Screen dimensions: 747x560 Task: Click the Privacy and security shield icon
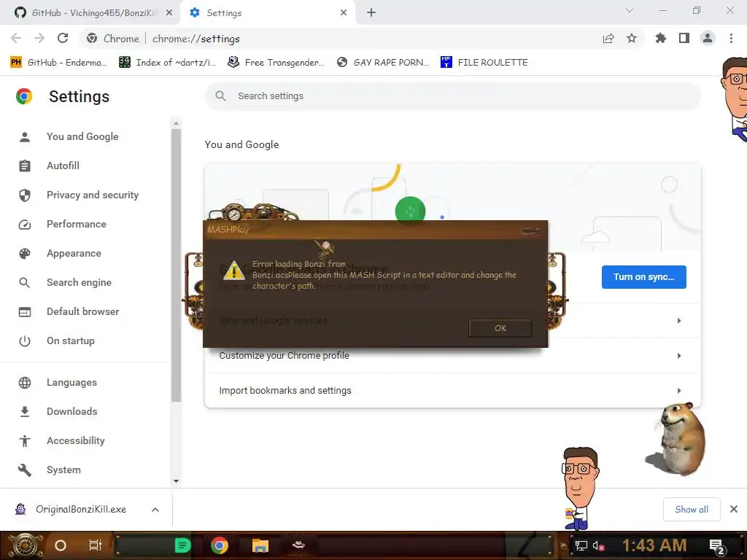click(25, 195)
